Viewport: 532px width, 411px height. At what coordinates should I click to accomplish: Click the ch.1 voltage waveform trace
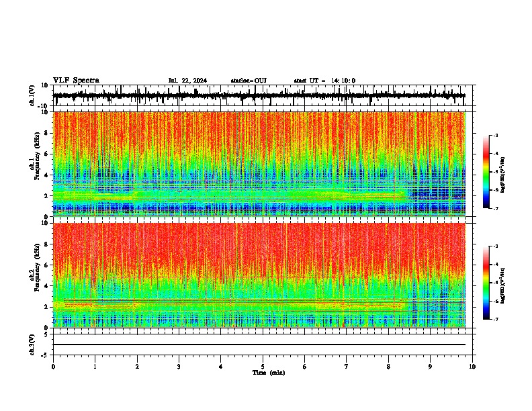coord(259,95)
